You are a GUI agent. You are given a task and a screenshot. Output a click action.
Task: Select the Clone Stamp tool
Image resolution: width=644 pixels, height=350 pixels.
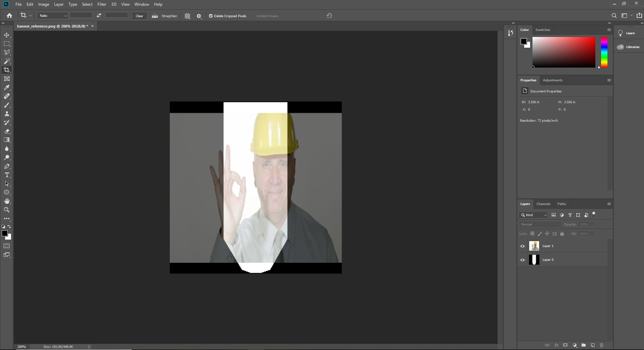click(7, 114)
